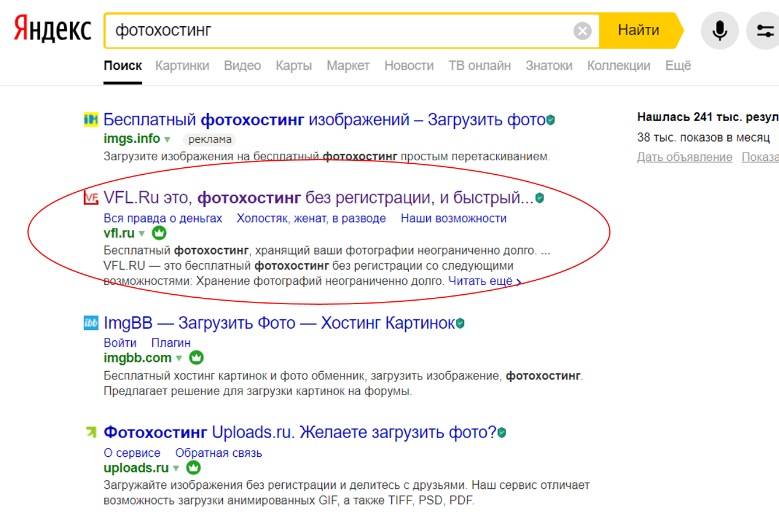The width and height of the screenshot is (779, 532).
Task: Click the ImgBB favicon
Action: [x=91, y=323]
